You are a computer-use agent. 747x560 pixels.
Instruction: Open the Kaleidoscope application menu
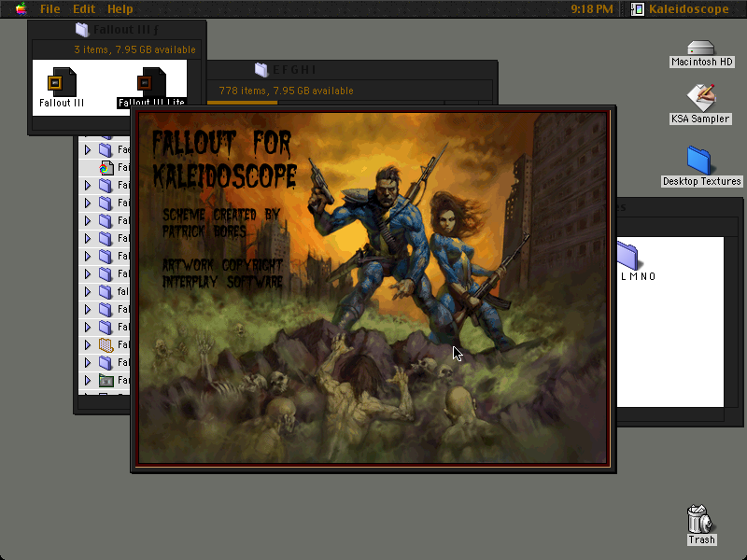click(680, 9)
